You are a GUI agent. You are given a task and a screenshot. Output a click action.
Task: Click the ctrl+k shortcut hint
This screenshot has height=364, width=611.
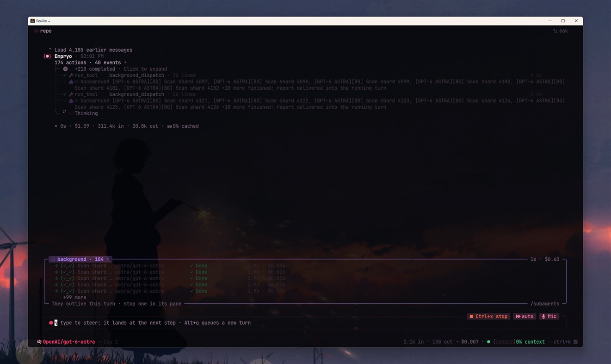[x=562, y=342]
